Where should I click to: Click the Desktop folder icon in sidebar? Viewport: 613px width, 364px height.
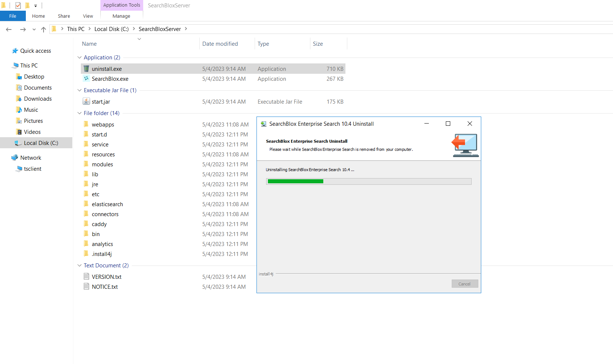pyautogui.click(x=19, y=76)
